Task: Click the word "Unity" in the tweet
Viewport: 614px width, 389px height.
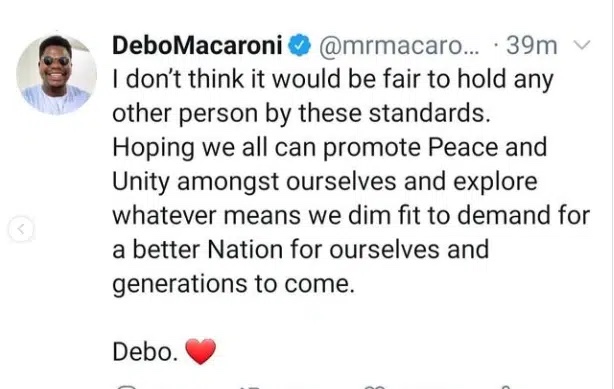Action: [141, 183]
